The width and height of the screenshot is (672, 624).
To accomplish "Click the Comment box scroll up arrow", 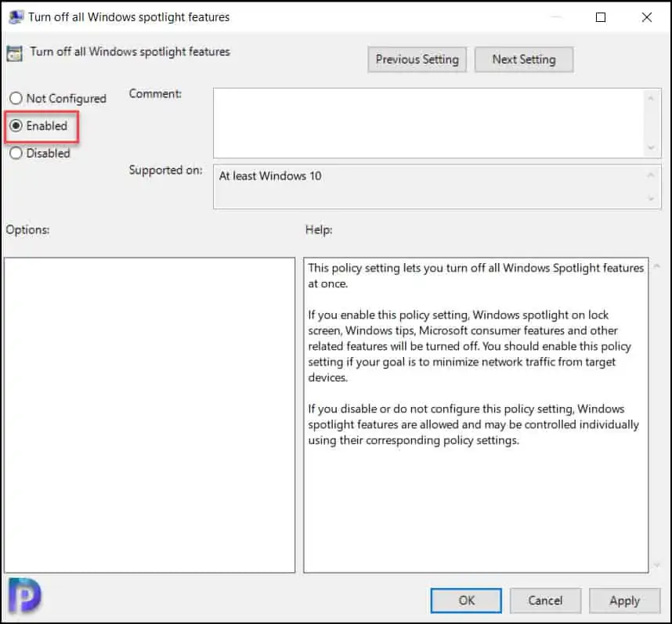I will pyautogui.click(x=651, y=99).
